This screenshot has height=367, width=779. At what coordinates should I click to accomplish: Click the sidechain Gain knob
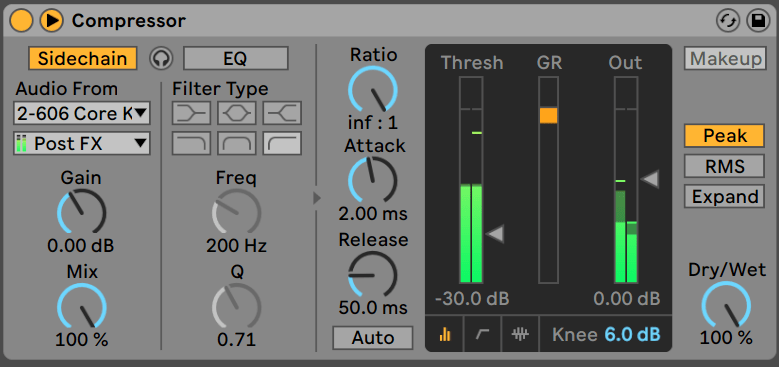coord(81,211)
